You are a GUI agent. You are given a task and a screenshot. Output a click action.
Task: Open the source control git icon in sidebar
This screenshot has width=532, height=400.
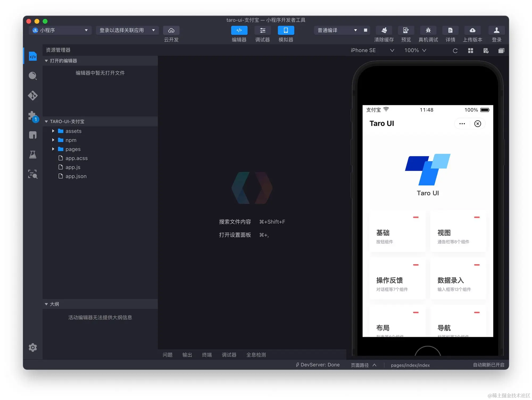(33, 96)
